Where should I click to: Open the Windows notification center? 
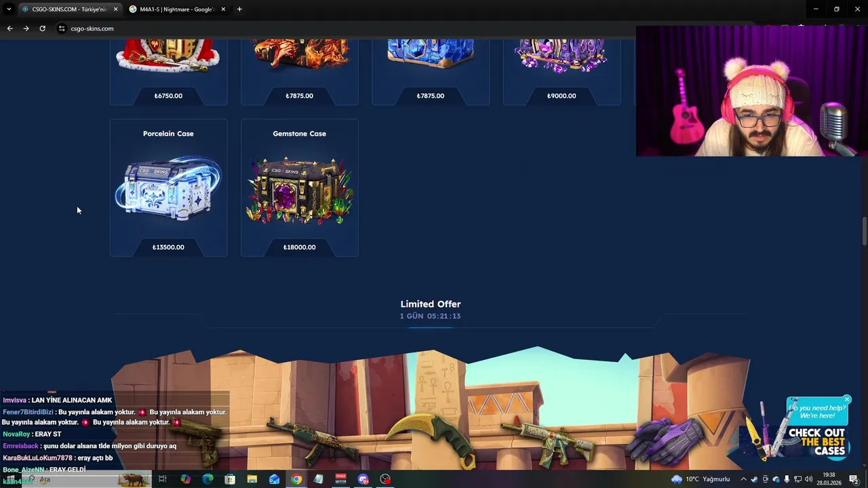[x=854, y=479]
